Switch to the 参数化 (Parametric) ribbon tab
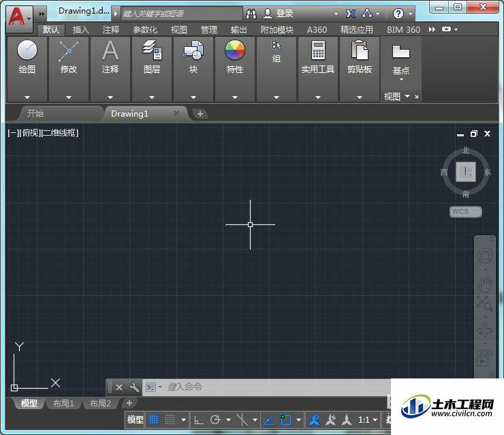504x435 pixels. tap(145, 30)
